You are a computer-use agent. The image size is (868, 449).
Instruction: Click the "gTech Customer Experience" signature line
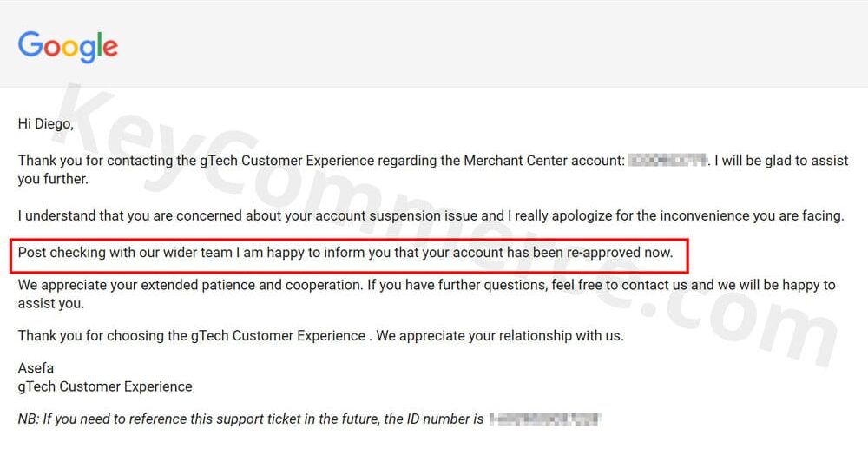click(x=105, y=386)
